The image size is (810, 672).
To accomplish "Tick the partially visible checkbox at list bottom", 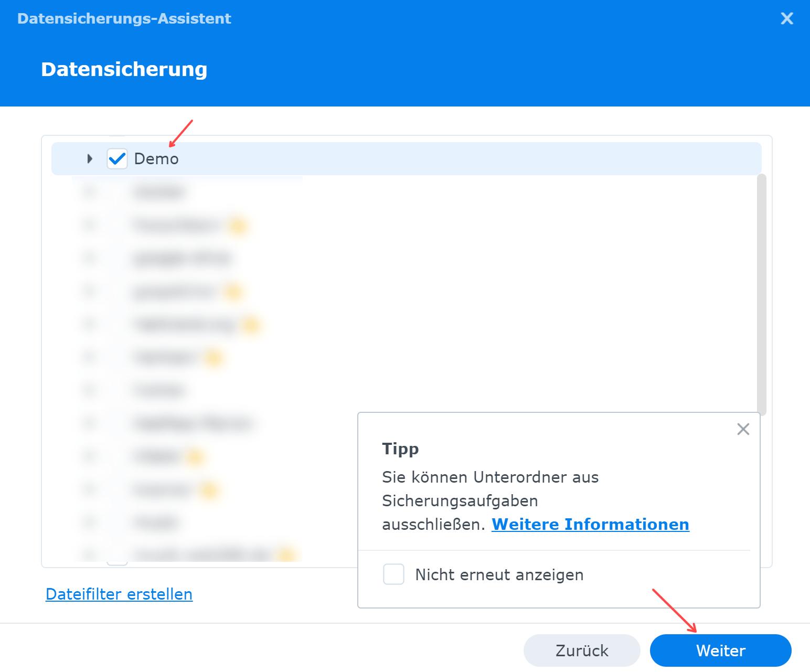I will pyautogui.click(x=117, y=562).
